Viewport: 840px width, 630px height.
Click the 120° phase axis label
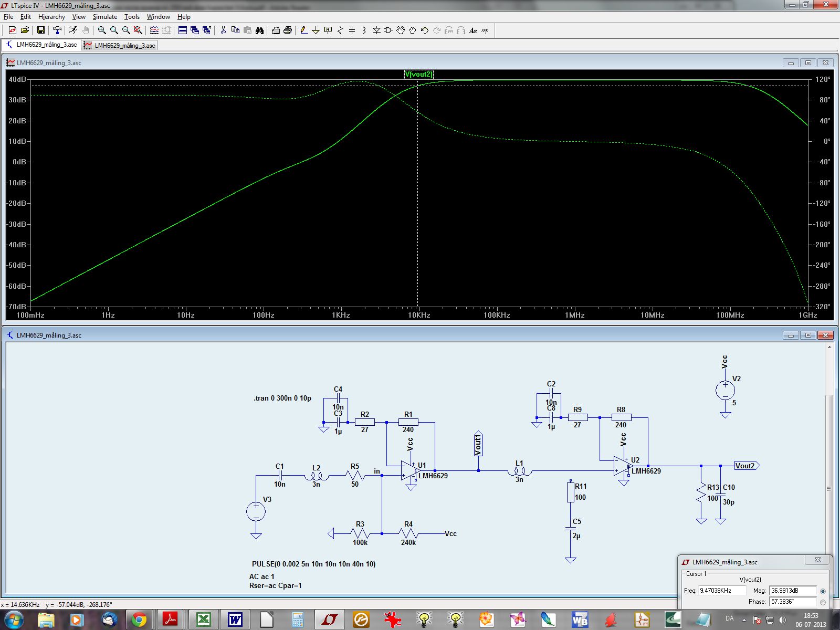(x=823, y=79)
